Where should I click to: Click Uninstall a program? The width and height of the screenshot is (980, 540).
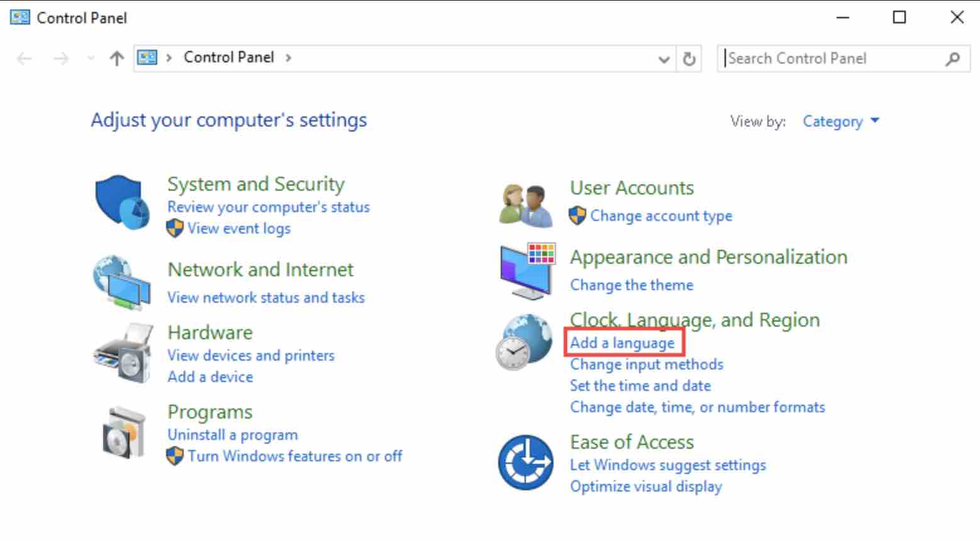(233, 435)
